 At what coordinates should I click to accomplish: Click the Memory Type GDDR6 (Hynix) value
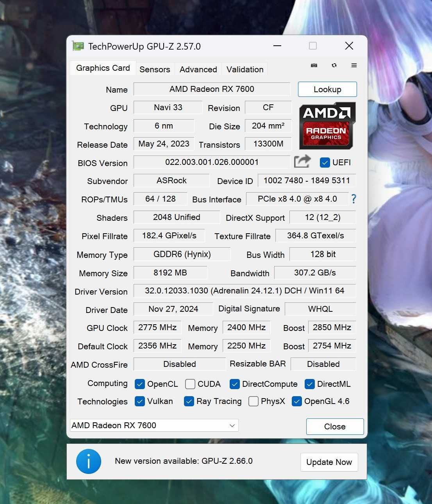click(182, 254)
